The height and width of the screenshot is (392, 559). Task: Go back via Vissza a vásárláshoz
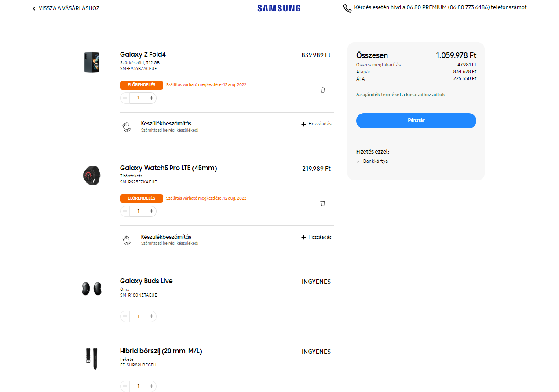66,8
